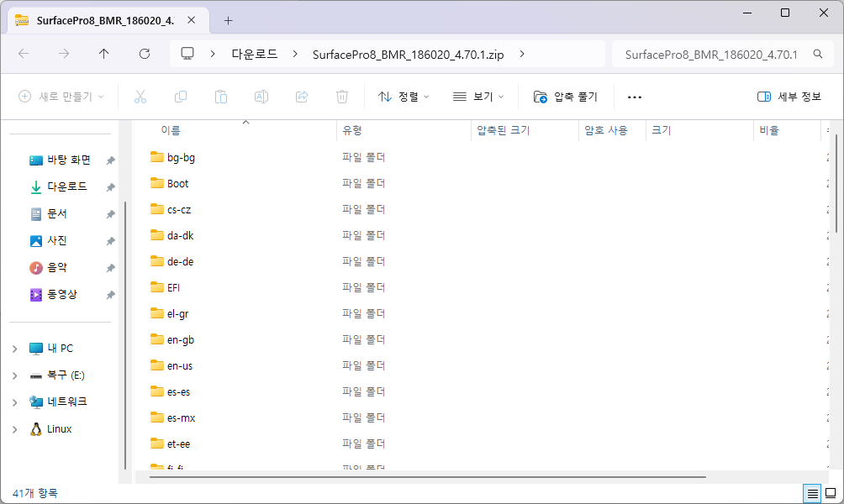
Task: Open the 정렬 sort dropdown
Action: [404, 97]
